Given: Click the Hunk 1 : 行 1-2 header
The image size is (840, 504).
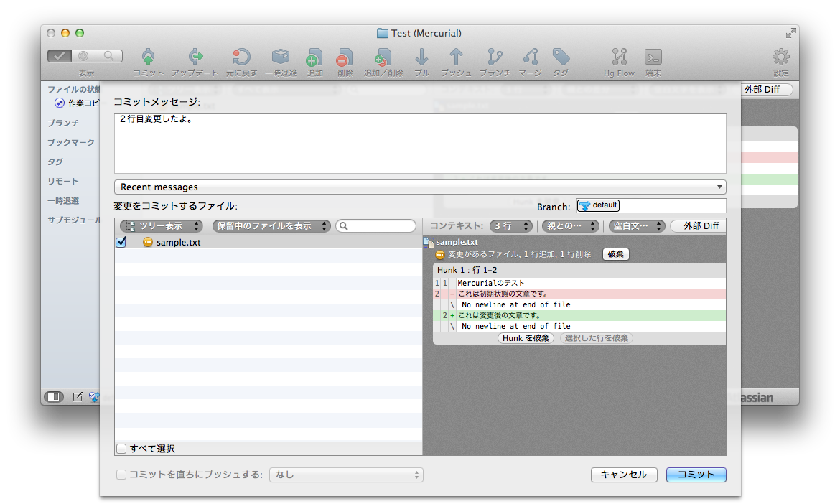Looking at the screenshot, I should [x=579, y=270].
